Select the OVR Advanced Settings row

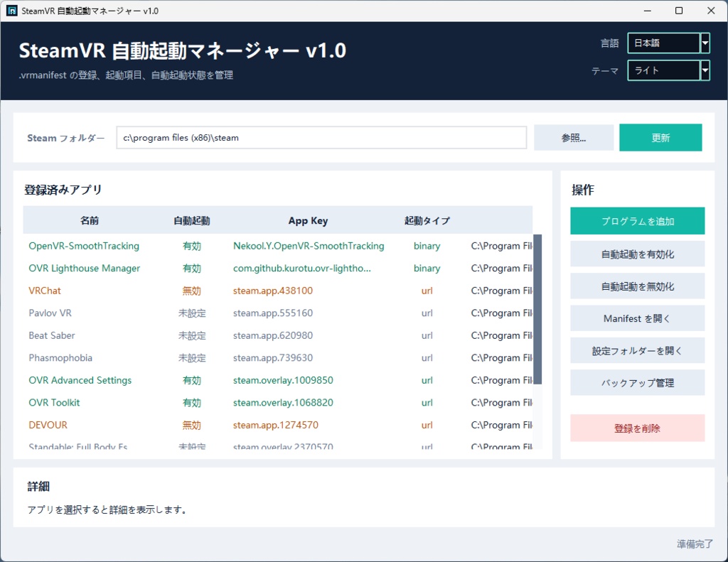pos(278,381)
